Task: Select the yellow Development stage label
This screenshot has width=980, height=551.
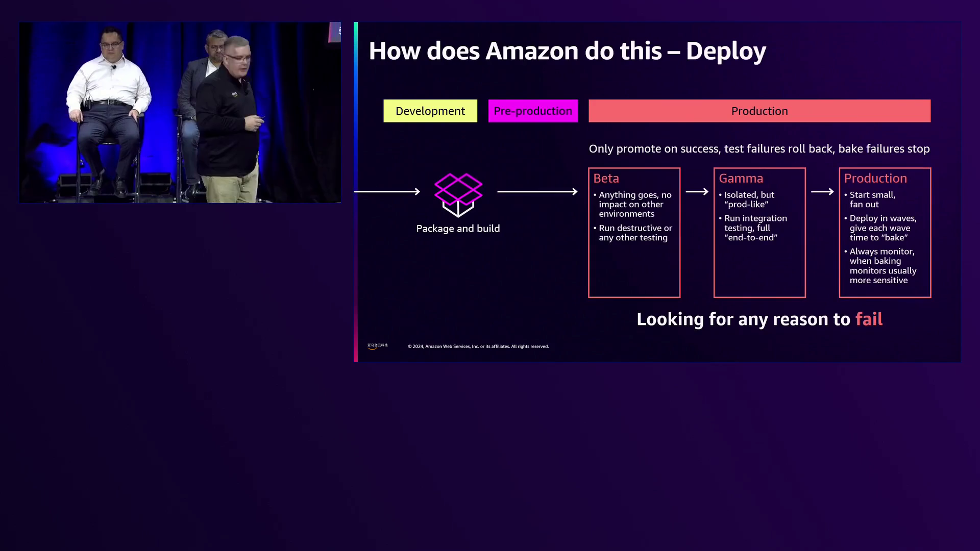Action: point(430,111)
